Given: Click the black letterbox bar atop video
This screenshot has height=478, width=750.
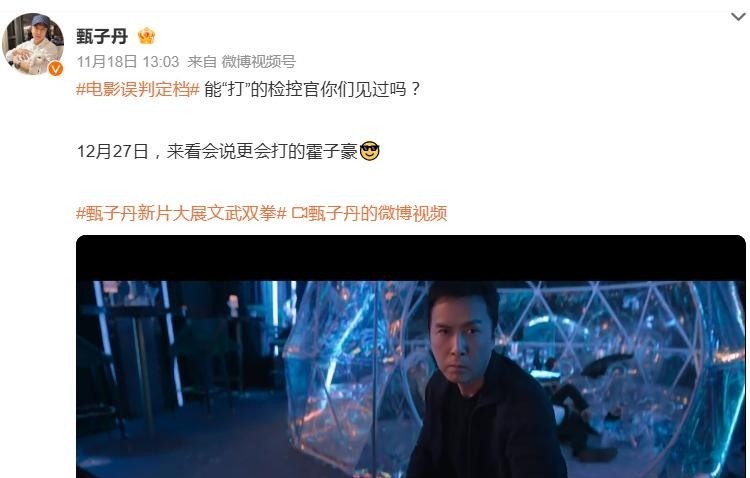Looking at the screenshot, I should point(411,258).
